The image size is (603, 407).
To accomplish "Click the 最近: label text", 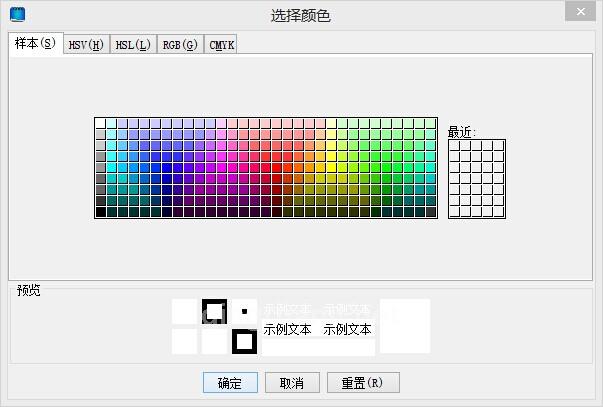I will pos(461,132).
